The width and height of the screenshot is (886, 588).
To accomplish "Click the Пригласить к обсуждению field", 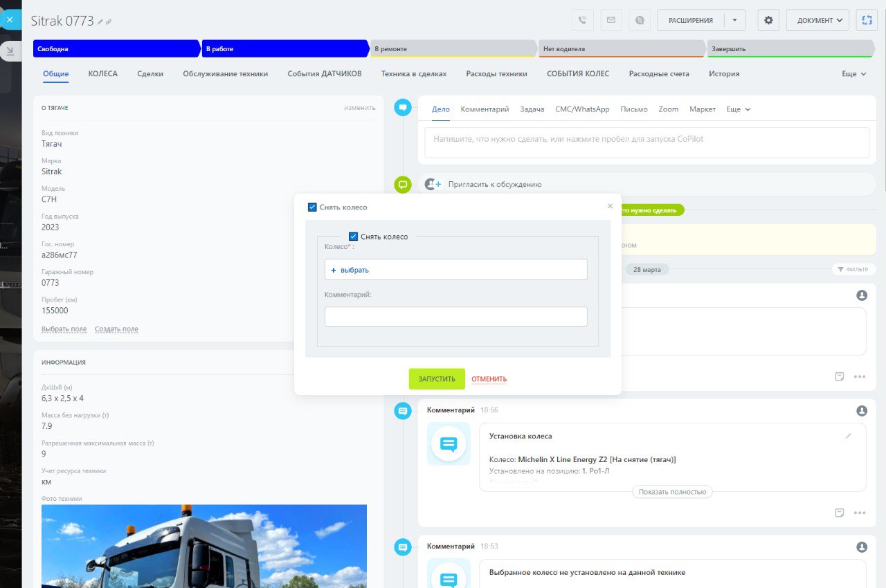I will tap(647, 185).
